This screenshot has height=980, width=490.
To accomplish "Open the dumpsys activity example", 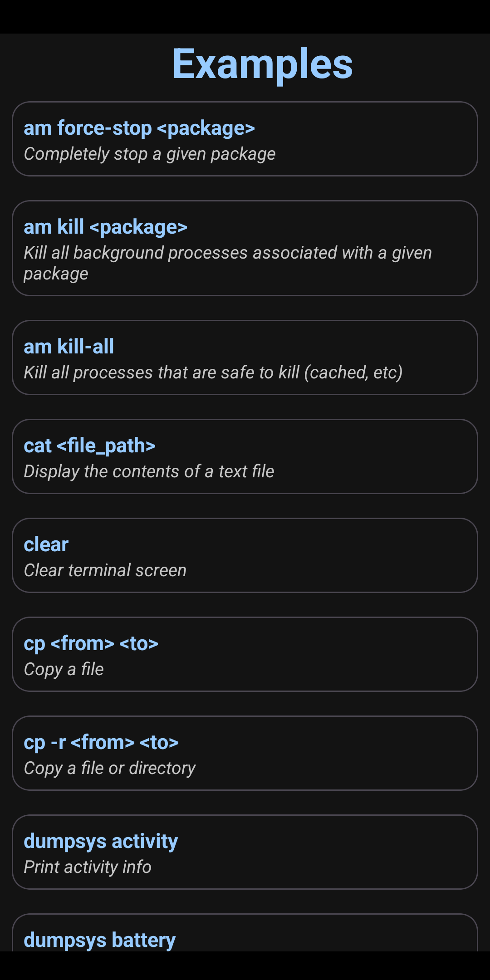I will (x=101, y=842).
